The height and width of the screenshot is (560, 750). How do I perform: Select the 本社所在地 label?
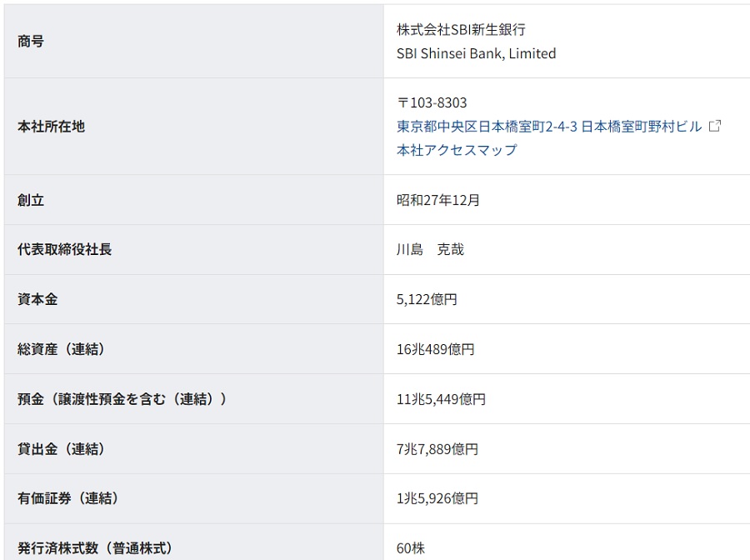tap(51, 127)
